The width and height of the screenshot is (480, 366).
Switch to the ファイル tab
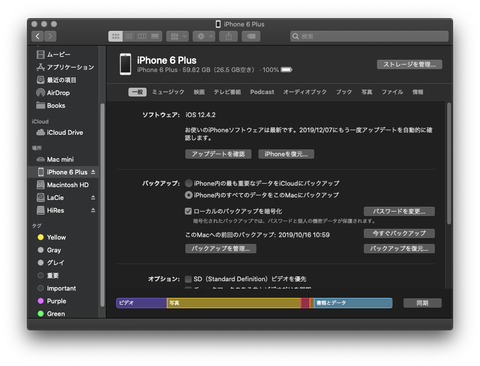point(392,92)
